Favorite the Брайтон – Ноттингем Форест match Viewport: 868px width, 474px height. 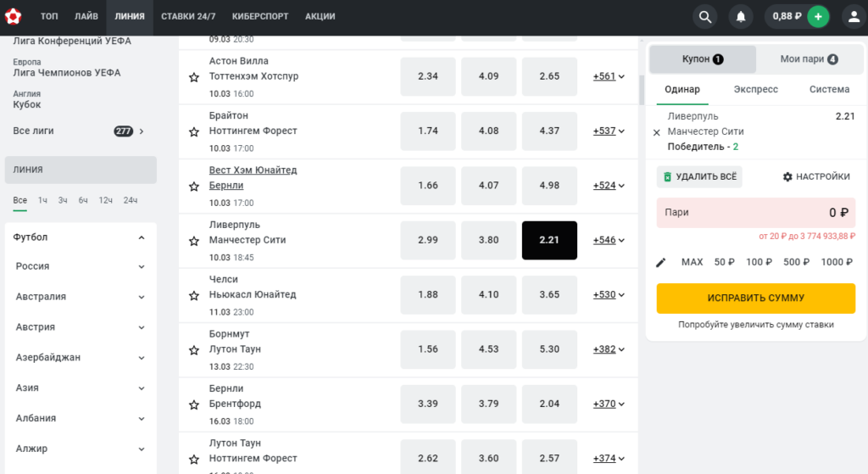(x=194, y=131)
